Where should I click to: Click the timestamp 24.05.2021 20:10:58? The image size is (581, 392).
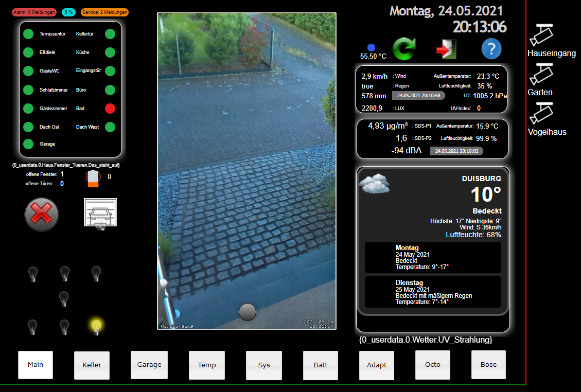point(419,96)
